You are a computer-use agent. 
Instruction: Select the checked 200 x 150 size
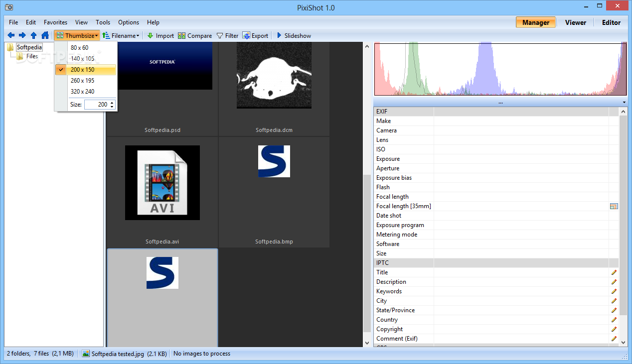[x=86, y=70]
